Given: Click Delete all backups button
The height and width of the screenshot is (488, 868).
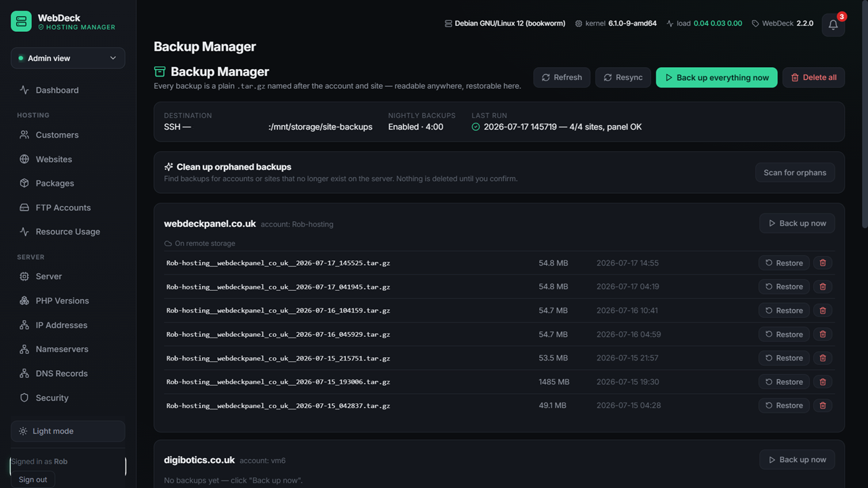Looking at the screenshot, I should tap(814, 77).
